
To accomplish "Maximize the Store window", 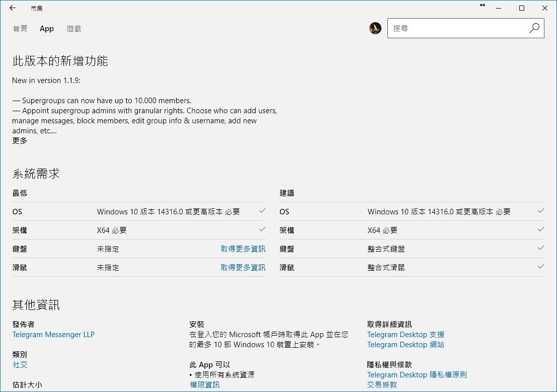I will pyautogui.click(x=522, y=8).
